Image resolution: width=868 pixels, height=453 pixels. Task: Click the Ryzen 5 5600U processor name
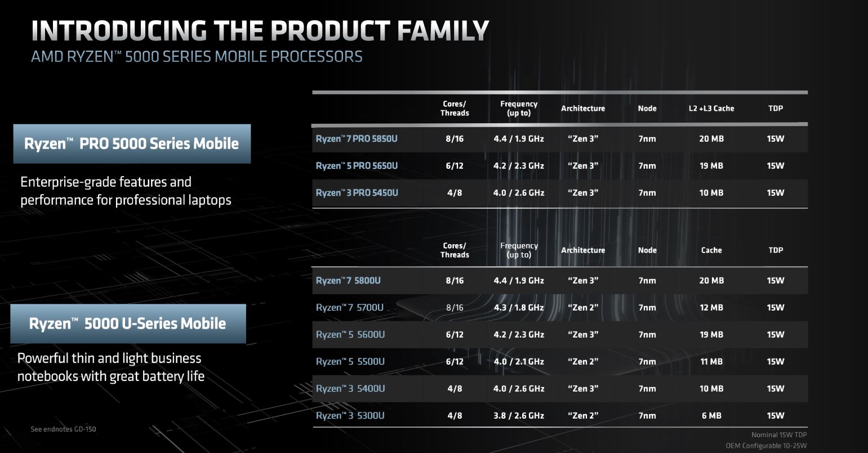pos(350,334)
